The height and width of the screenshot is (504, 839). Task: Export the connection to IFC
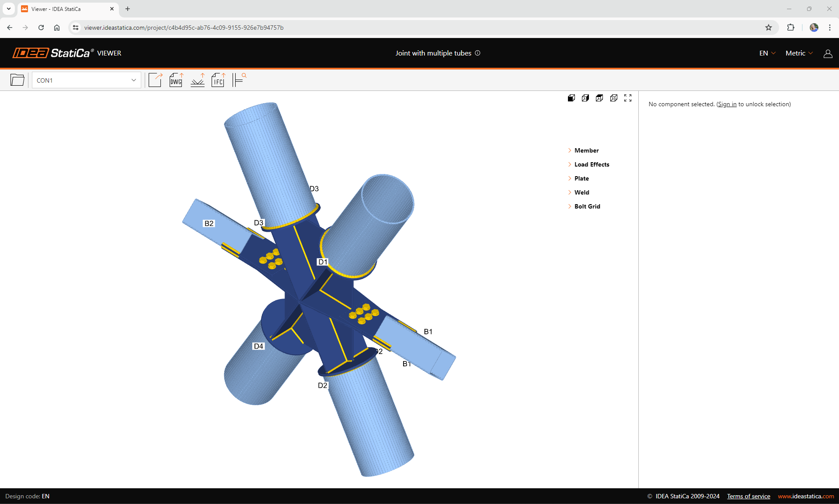point(218,80)
